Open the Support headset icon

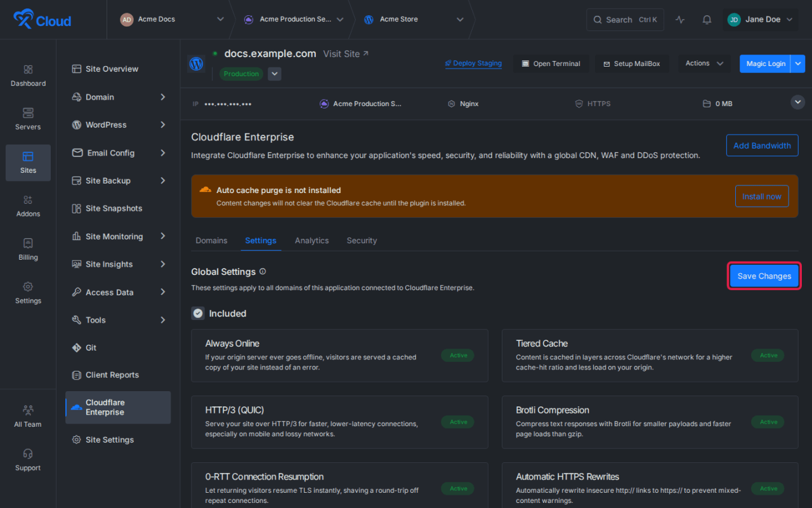pos(28,454)
